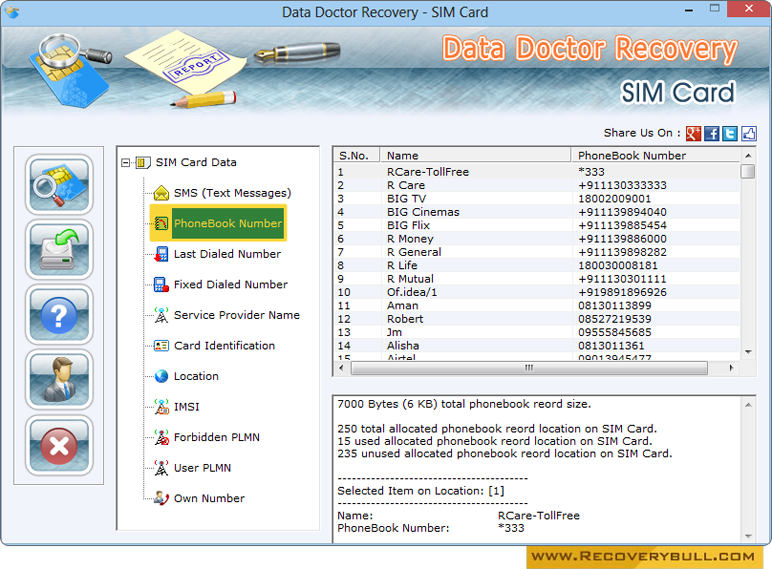Collapse the SIM Card Data tree node

(126, 162)
